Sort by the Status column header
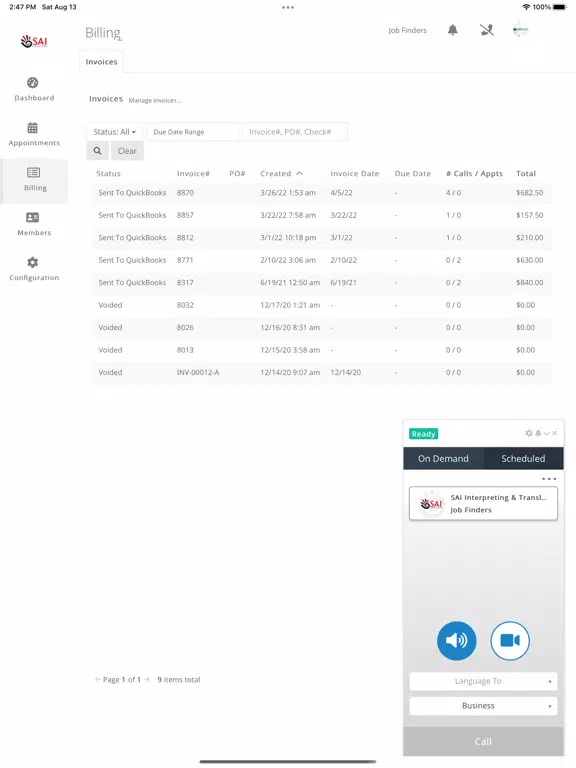The image size is (576, 768). click(x=108, y=173)
